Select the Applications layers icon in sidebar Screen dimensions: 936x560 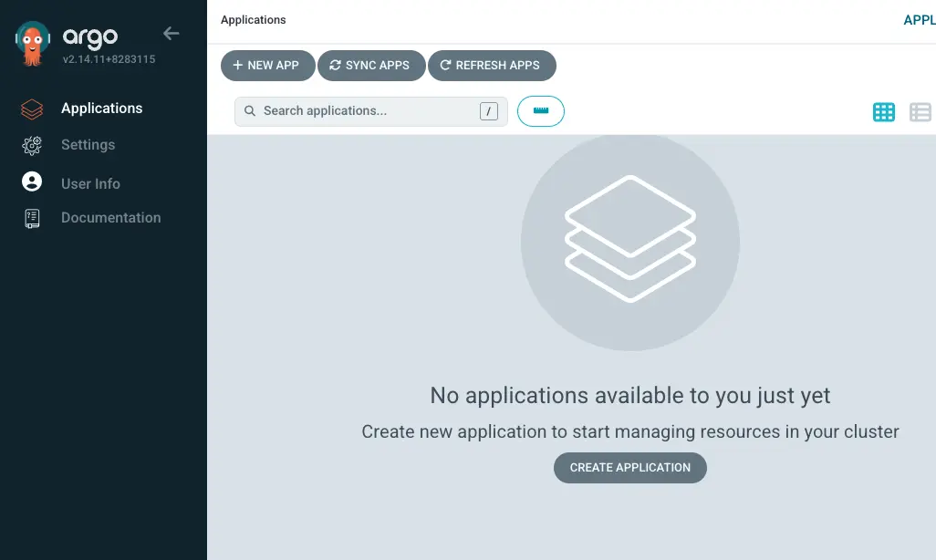click(x=30, y=108)
